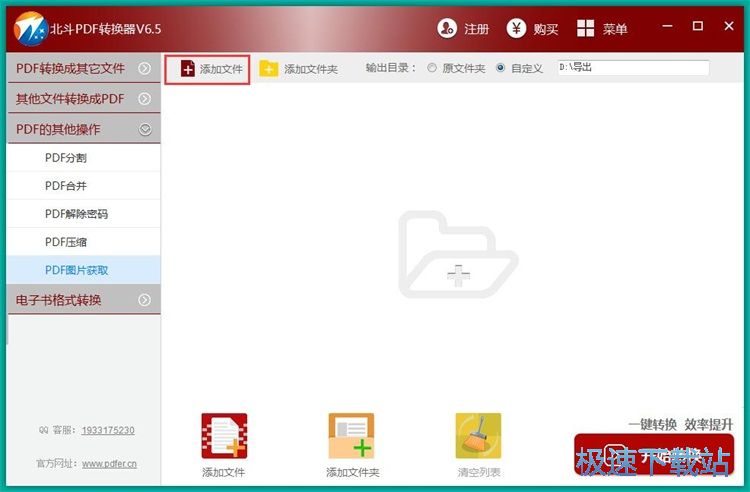
Task: Click the red start conversion button
Action: (654, 454)
